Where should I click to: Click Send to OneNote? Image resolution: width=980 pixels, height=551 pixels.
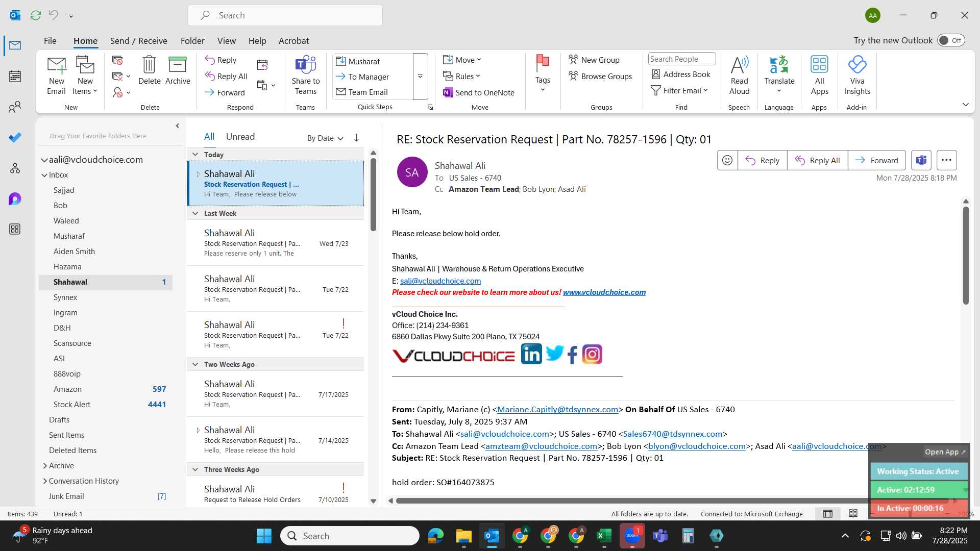[x=479, y=92]
